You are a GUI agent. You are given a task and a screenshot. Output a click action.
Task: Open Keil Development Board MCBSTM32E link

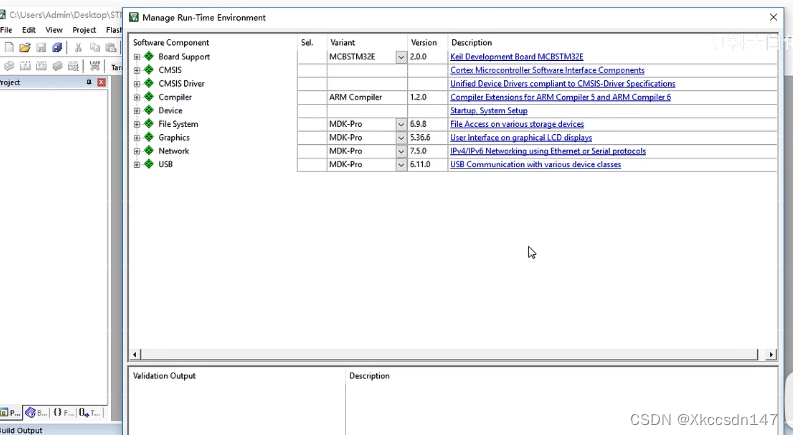pyautogui.click(x=516, y=57)
